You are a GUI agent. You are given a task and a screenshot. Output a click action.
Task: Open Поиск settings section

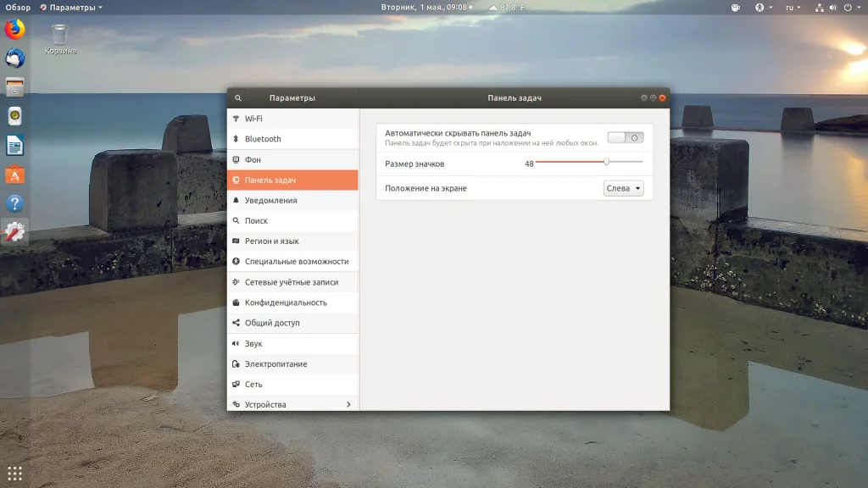[292, 221]
